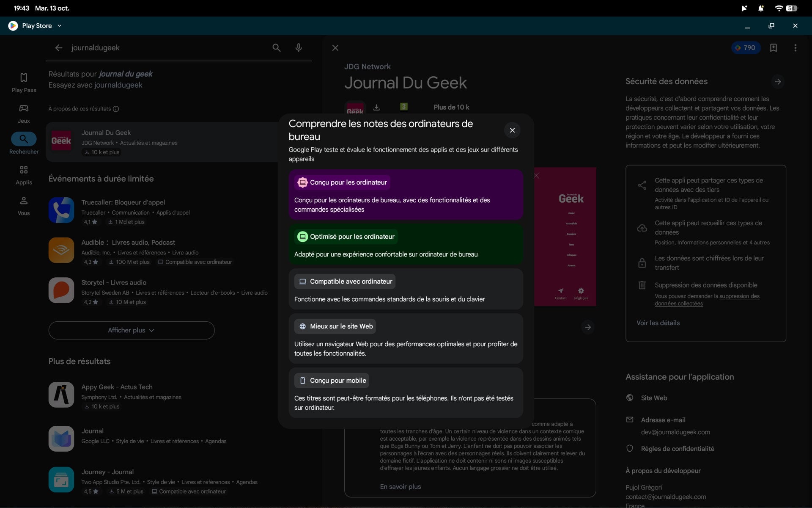The height and width of the screenshot is (508, 812).
Task: Open the Appy Geek app icon
Action: point(61,395)
